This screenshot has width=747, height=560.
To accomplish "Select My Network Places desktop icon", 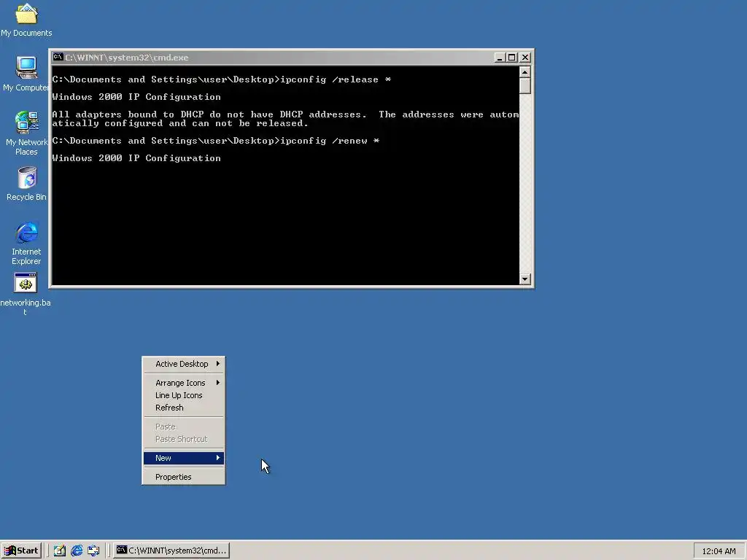I will pyautogui.click(x=26, y=133).
